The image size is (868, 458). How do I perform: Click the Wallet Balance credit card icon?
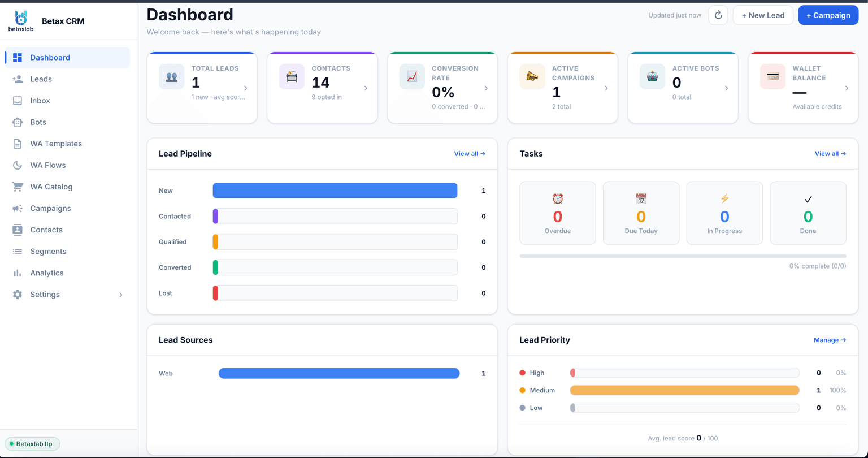(772, 76)
